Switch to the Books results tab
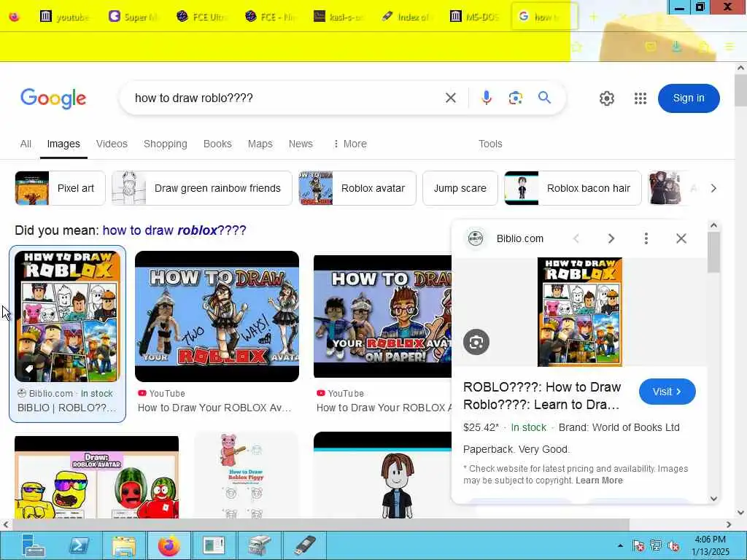Image resolution: width=747 pixels, height=560 pixels. tap(217, 144)
